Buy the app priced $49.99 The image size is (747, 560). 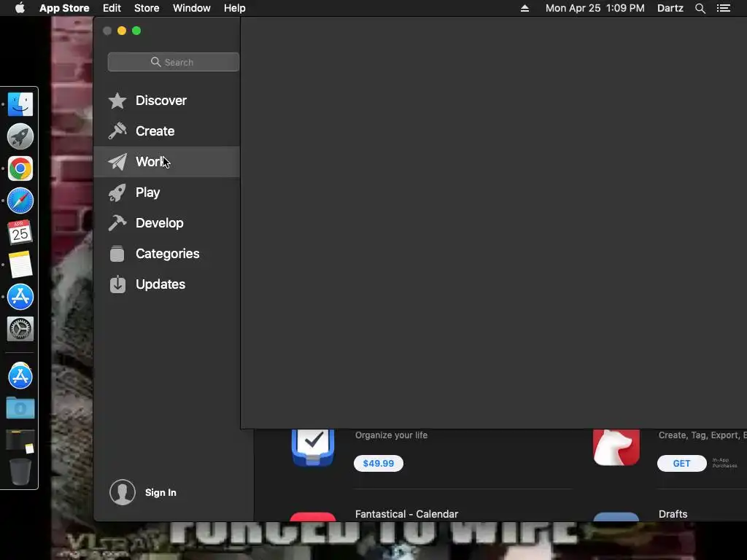379,463
